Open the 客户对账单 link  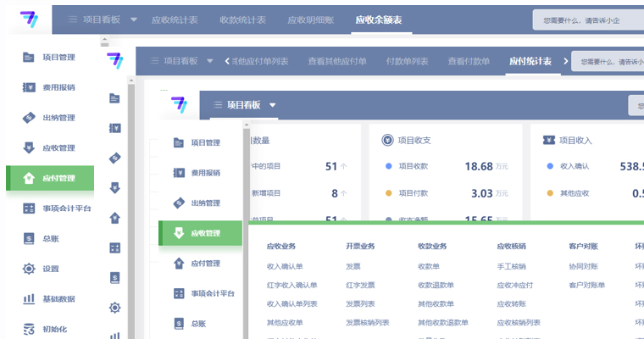[x=586, y=285]
